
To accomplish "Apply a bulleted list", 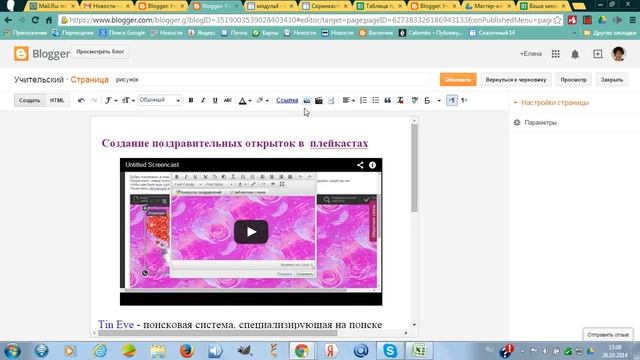I will pos(376,100).
